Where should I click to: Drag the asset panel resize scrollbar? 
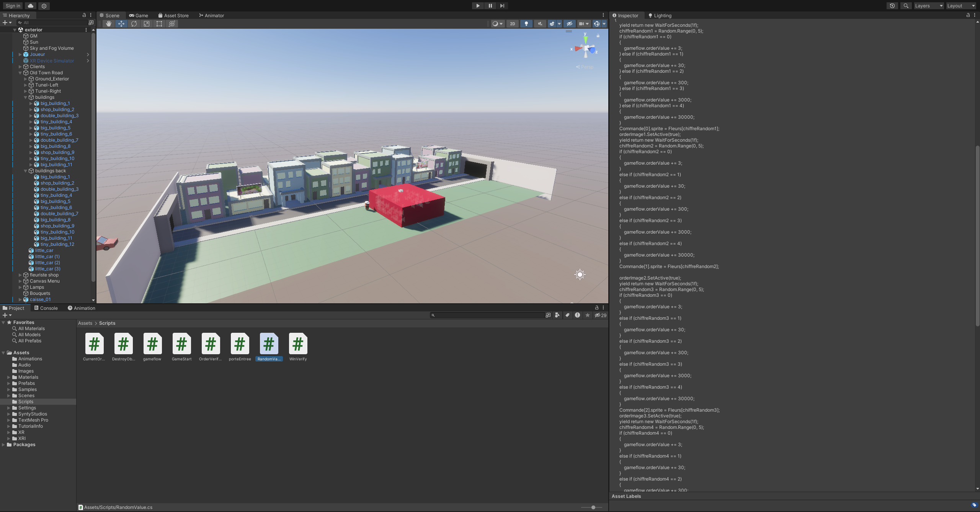[x=593, y=507]
